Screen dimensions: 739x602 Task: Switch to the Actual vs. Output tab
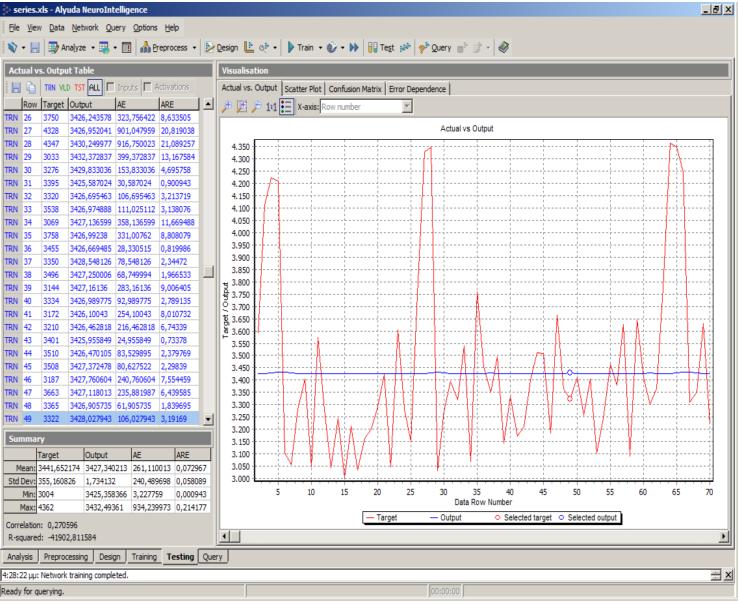249,88
